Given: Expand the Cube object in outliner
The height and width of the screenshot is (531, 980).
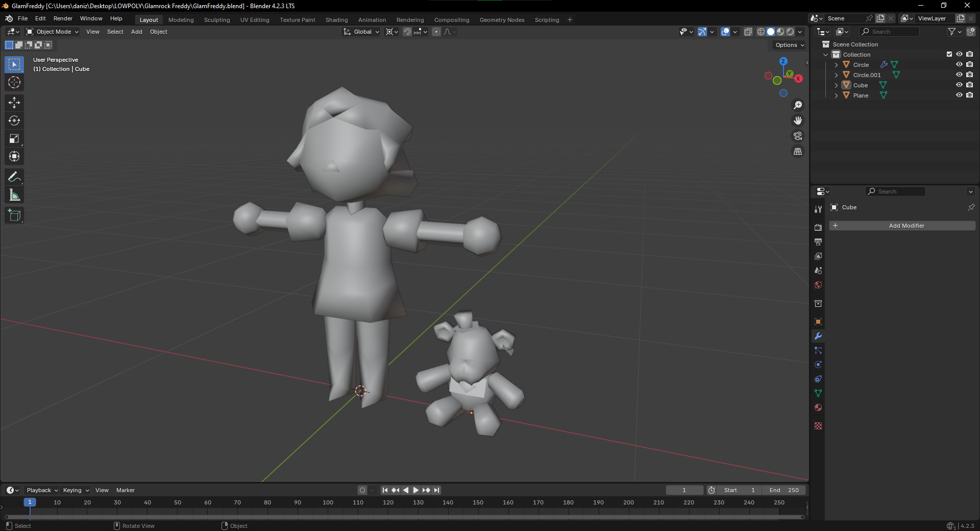Looking at the screenshot, I should pyautogui.click(x=836, y=85).
